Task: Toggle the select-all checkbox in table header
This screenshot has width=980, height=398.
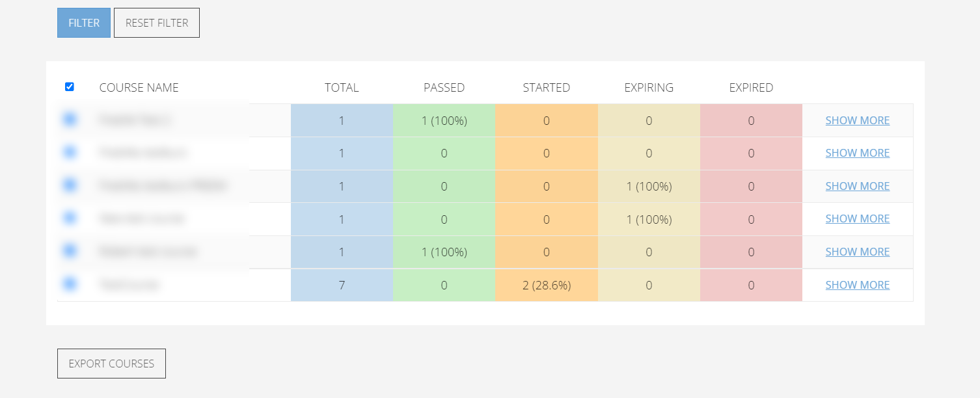Action: click(70, 87)
